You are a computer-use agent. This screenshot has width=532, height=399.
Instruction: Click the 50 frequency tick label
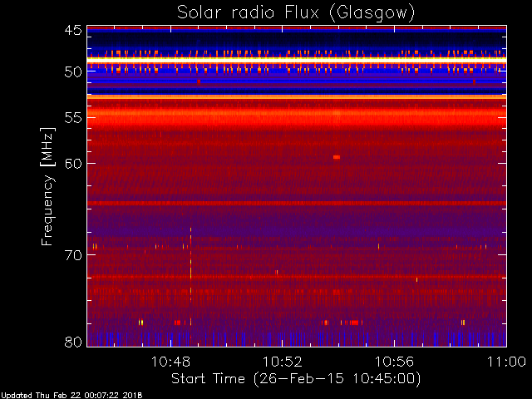point(73,72)
